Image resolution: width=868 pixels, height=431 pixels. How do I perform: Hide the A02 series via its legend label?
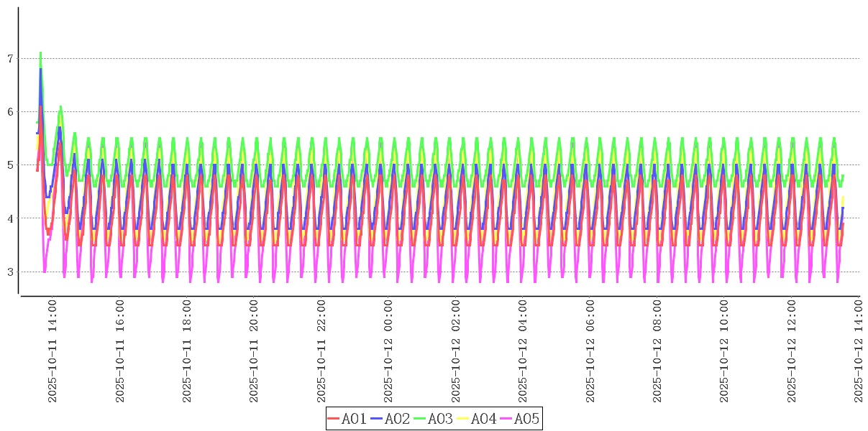pos(397,419)
